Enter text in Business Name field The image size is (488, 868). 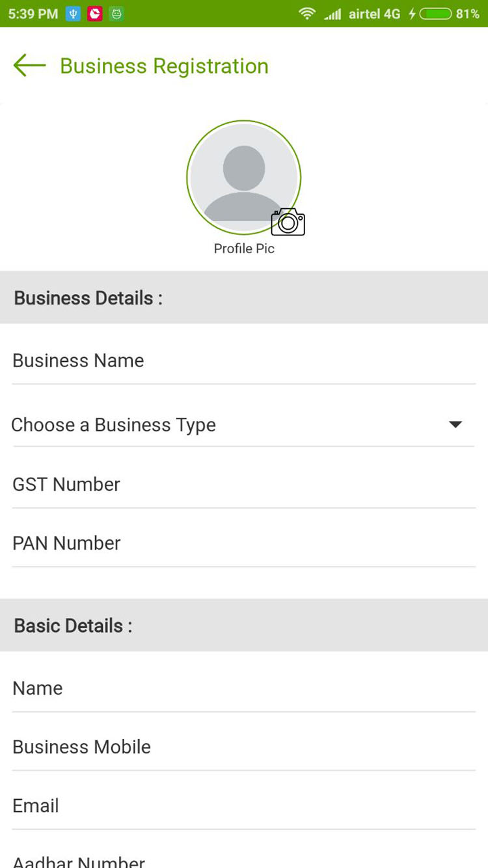tap(243, 360)
